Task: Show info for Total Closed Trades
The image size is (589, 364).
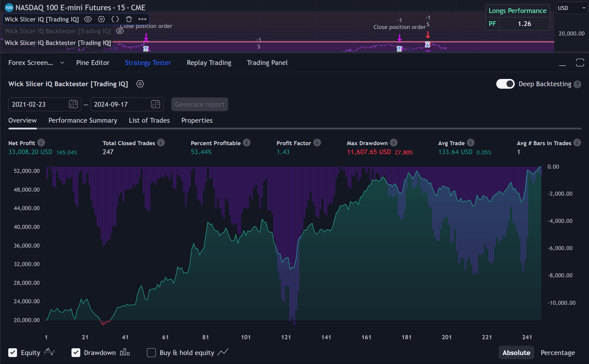Action: [161, 143]
